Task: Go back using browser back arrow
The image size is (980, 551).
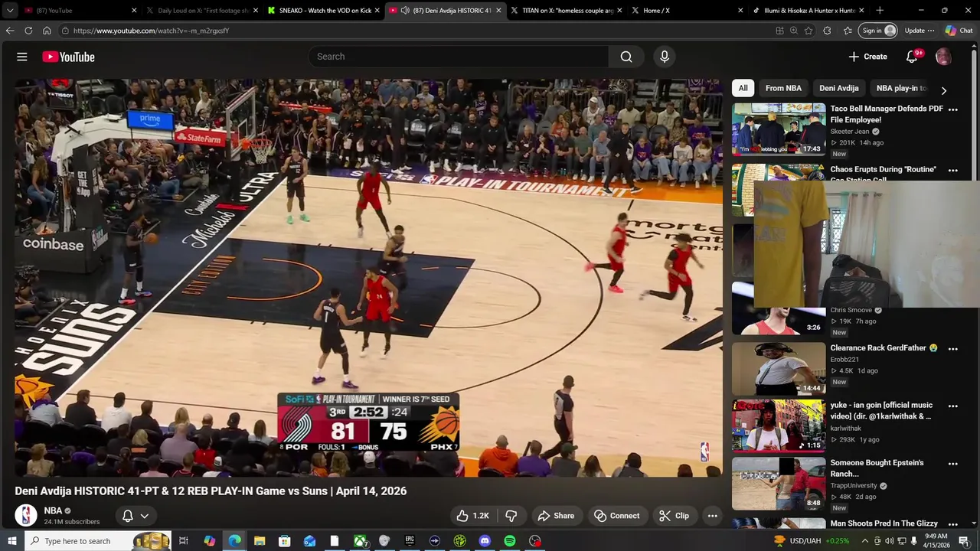Action: pos(9,31)
